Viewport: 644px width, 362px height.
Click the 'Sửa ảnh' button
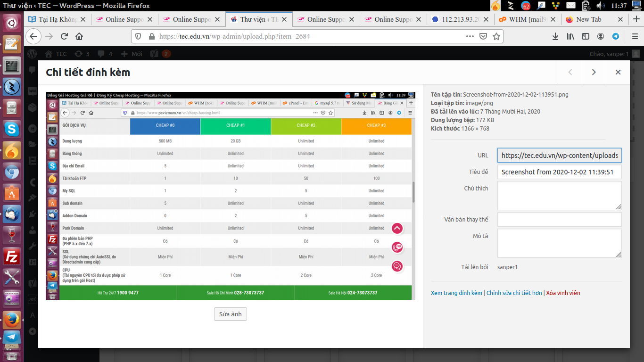[x=230, y=314]
